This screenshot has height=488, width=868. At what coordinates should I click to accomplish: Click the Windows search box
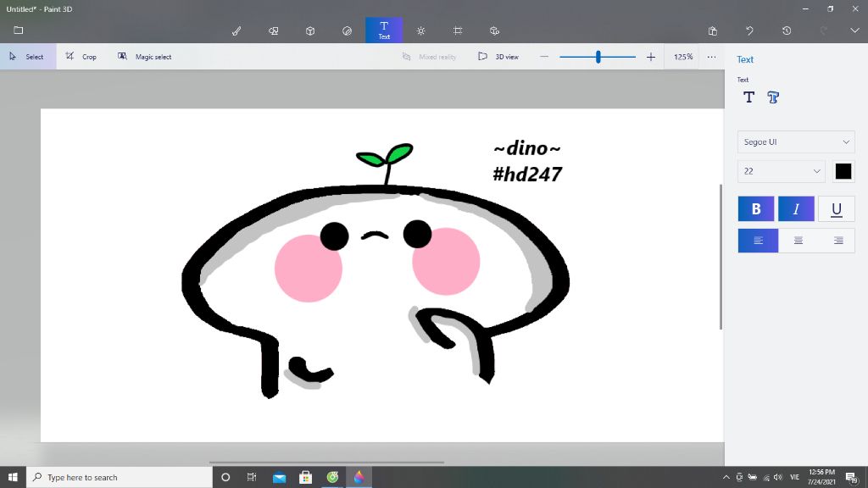[120, 477]
